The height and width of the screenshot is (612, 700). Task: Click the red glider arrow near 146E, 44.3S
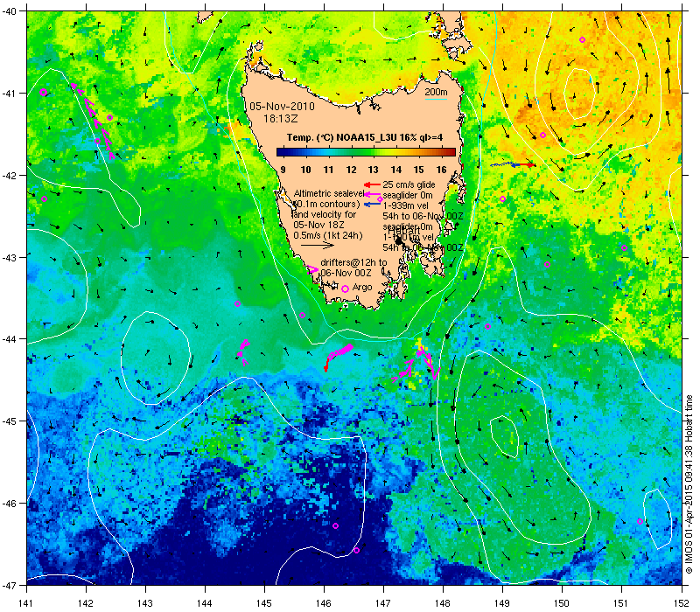coord(325,365)
